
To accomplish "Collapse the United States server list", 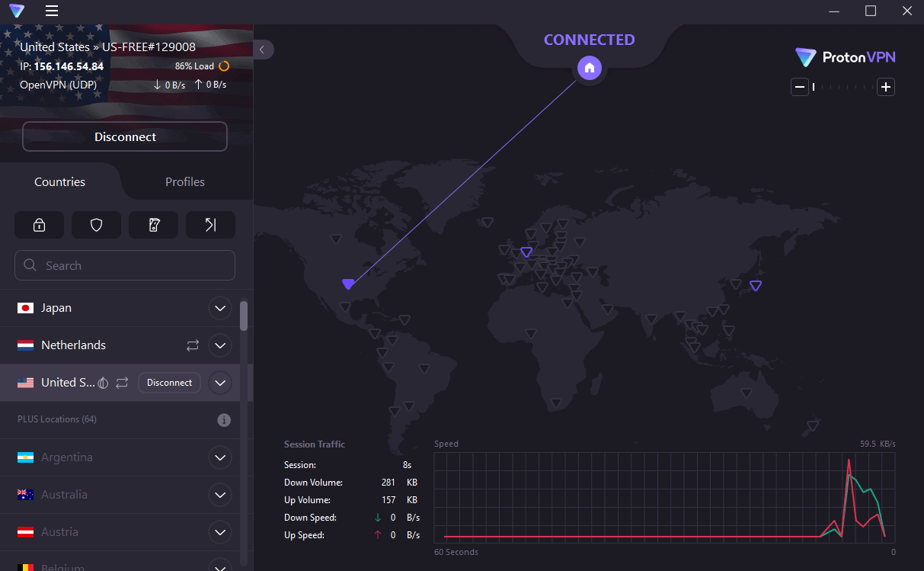I will (x=219, y=383).
